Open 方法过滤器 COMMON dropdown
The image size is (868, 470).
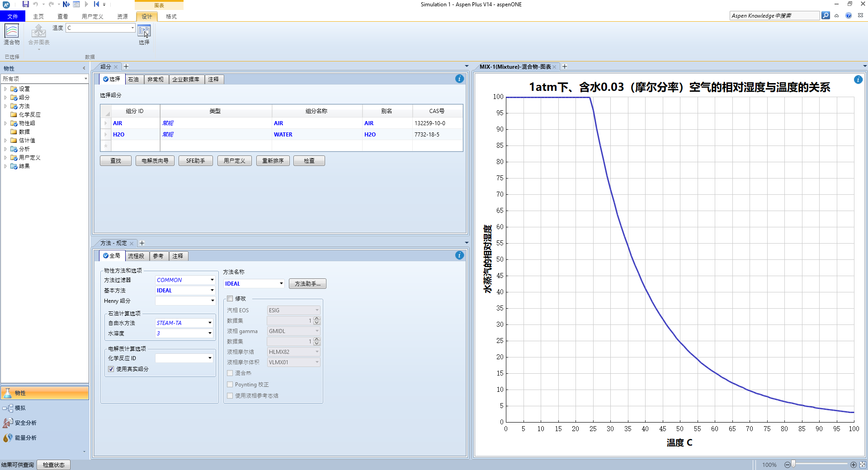click(212, 280)
